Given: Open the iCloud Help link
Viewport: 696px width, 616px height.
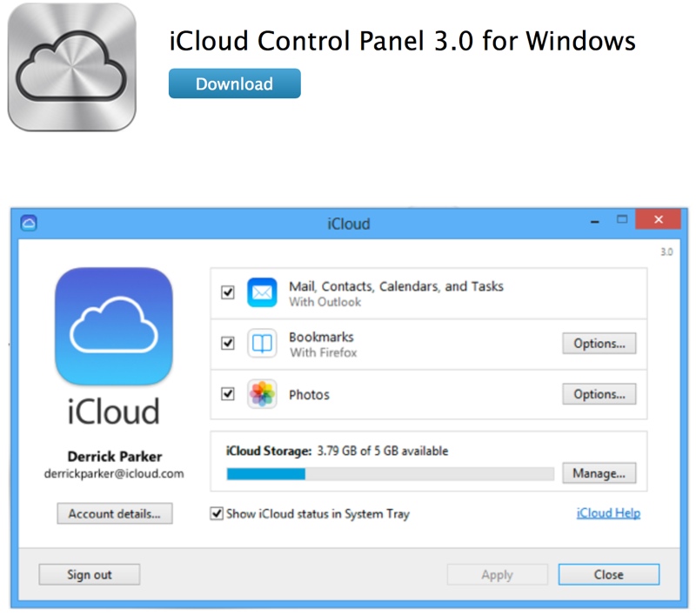Looking at the screenshot, I should pos(608,513).
